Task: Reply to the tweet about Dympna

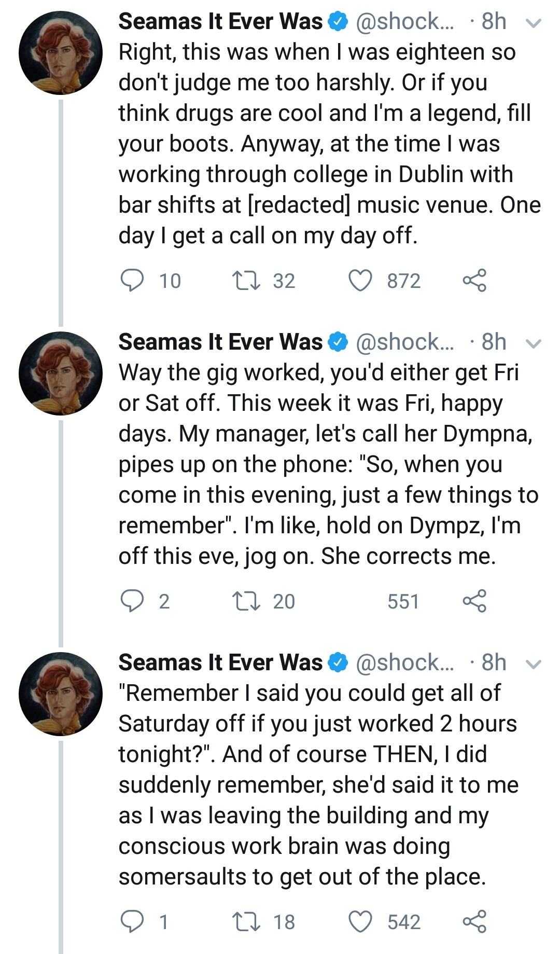Action: [133, 601]
